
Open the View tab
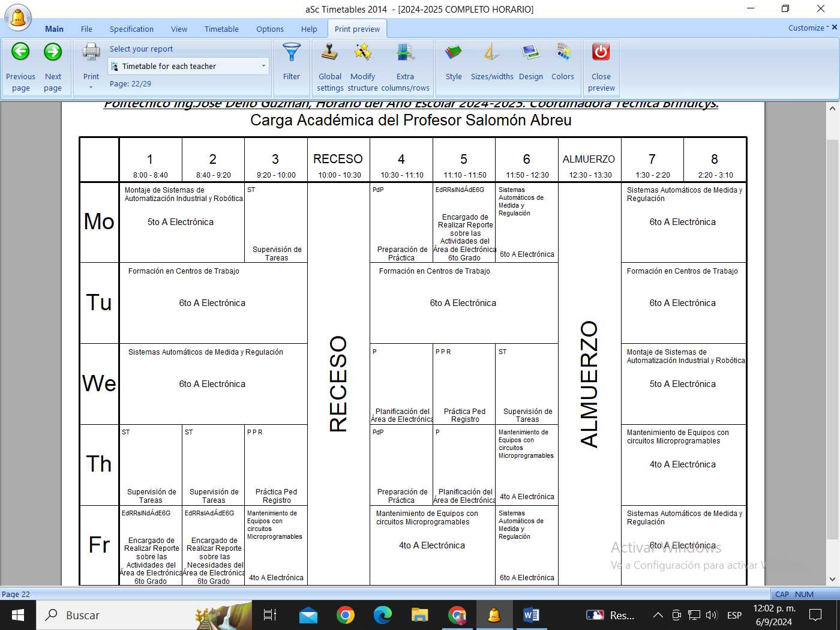[179, 29]
